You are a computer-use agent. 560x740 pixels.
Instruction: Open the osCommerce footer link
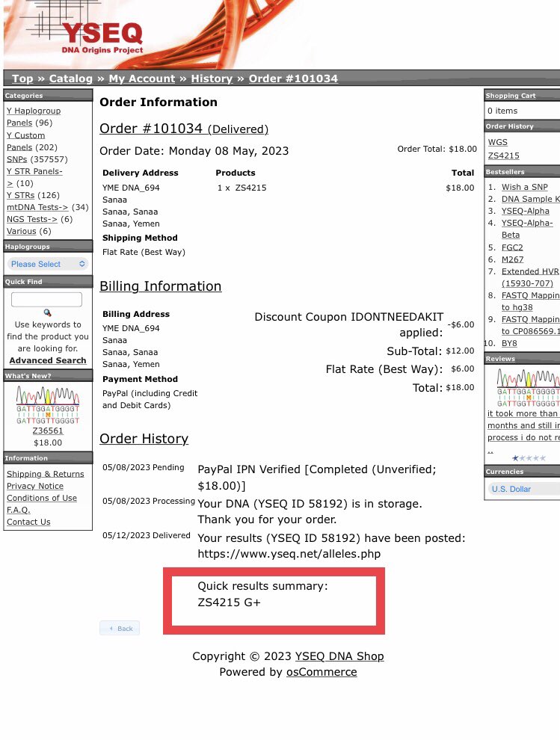(x=321, y=671)
